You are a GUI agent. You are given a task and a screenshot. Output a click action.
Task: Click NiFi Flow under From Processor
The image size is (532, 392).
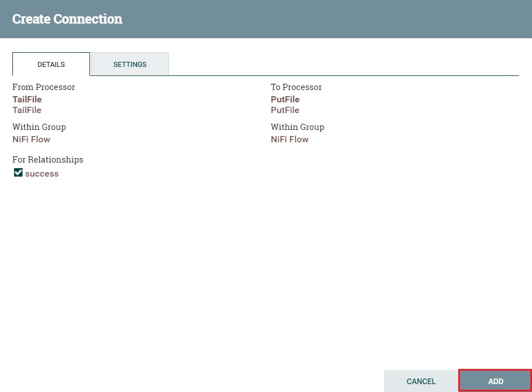tap(31, 139)
